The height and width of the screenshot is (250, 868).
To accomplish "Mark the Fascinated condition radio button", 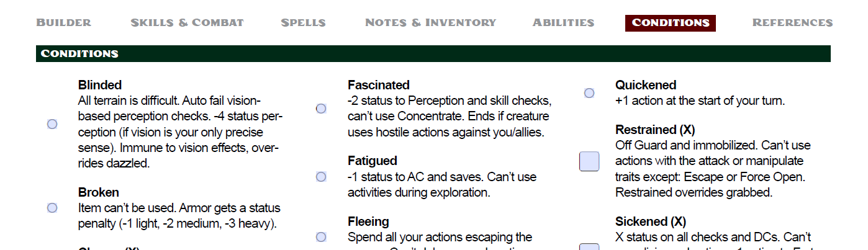I will pyautogui.click(x=321, y=109).
